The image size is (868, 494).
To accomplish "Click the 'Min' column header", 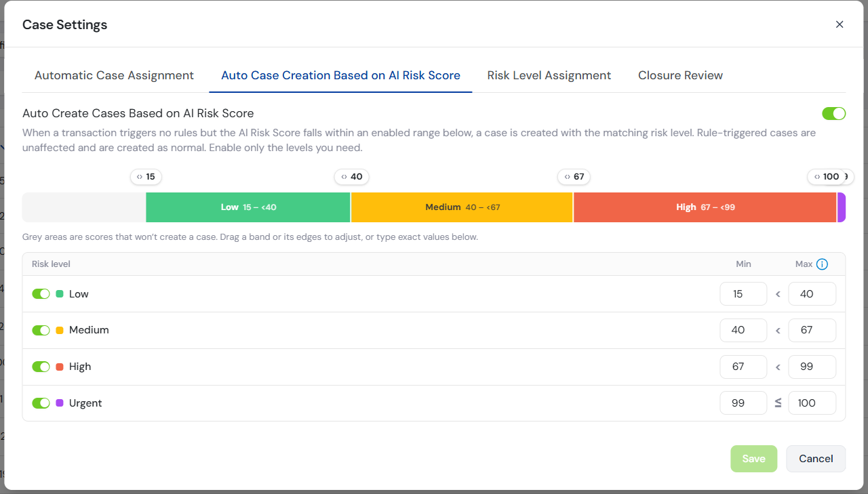I will pyautogui.click(x=743, y=264).
